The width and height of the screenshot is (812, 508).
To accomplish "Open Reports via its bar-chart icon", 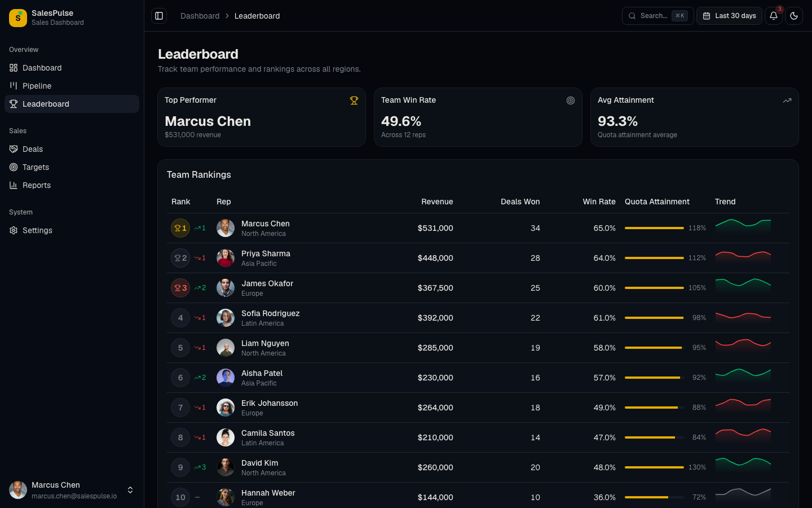I will coord(14,185).
